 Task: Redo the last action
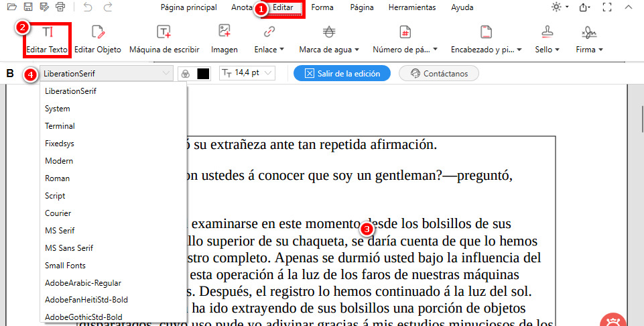pos(108,7)
